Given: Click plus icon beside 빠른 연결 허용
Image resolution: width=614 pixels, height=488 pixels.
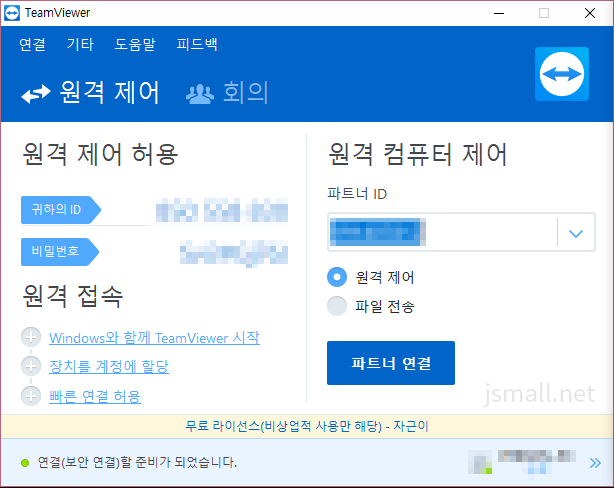Looking at the screenshot, I should pos(31,396).
